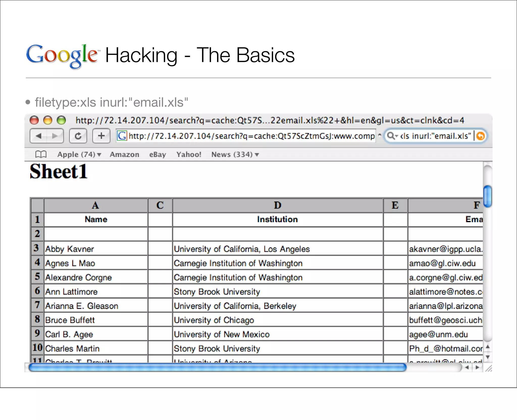Click the scroll left arrow
517x420 pixels.
coord(467,367)
